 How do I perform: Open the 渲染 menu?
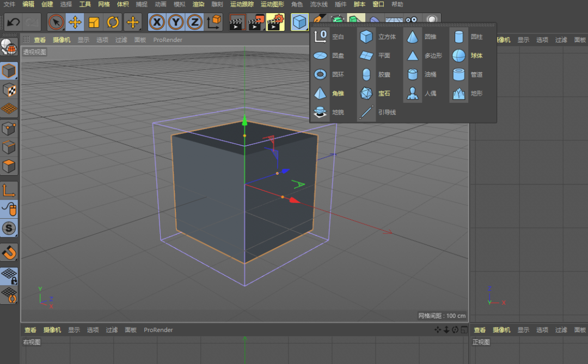tap(198, 4)
